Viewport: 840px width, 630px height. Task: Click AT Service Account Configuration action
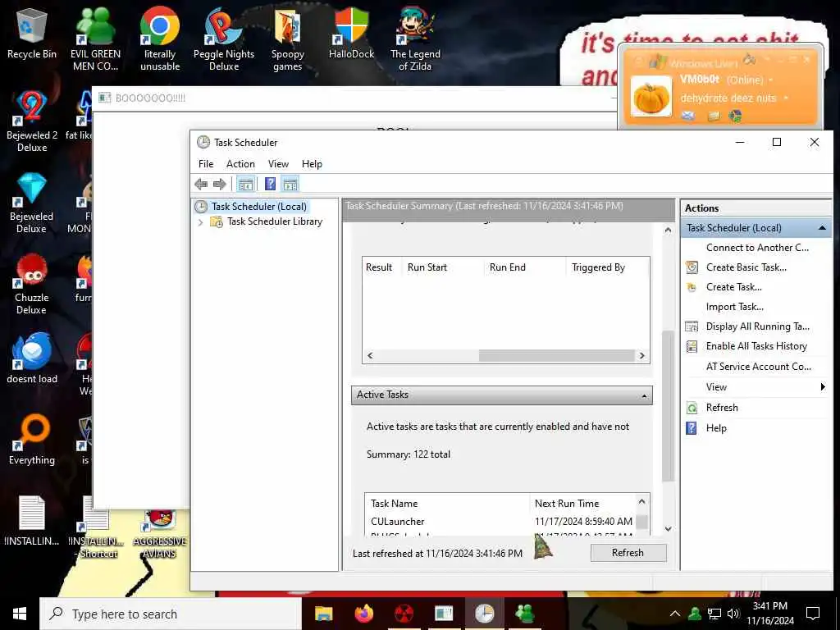click(758, 367)
